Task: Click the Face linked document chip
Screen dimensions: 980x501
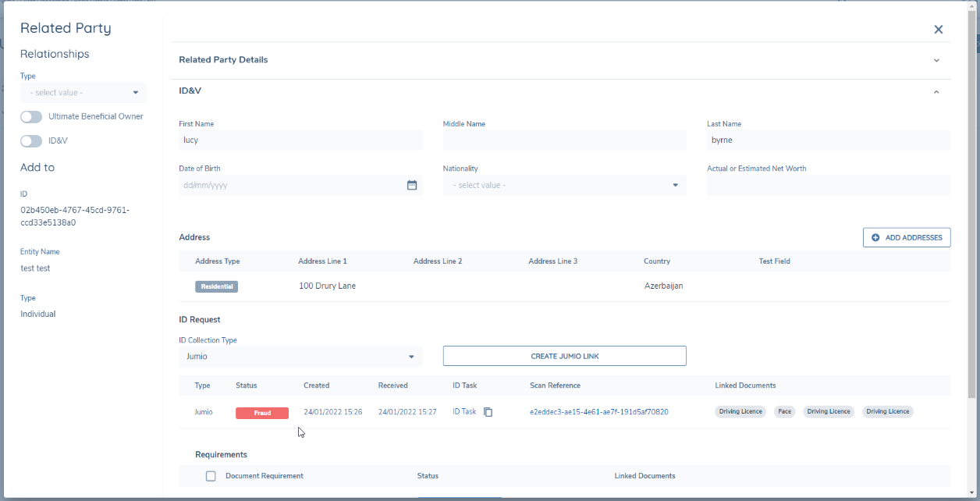Action: 784,411
